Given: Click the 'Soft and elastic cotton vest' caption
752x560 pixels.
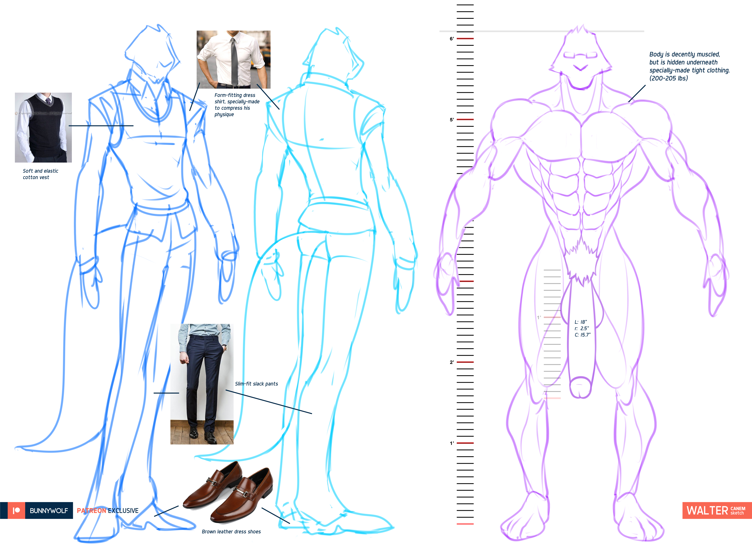Looking at the screenshot, I should pos(40,174).
